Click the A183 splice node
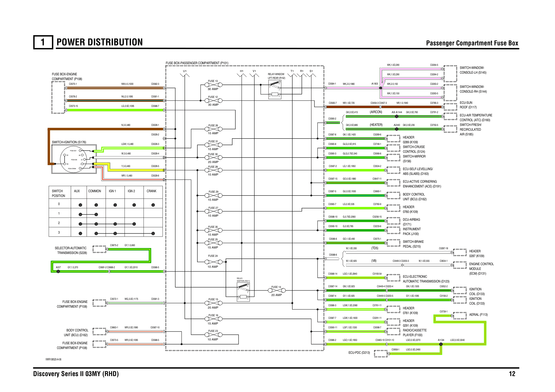 [381, 88]
